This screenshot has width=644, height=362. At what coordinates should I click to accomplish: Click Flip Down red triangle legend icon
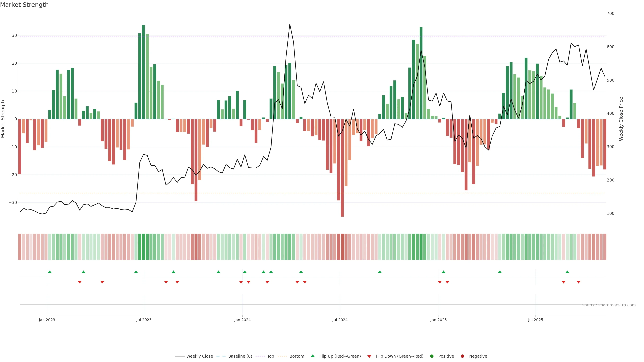point(369,356)
